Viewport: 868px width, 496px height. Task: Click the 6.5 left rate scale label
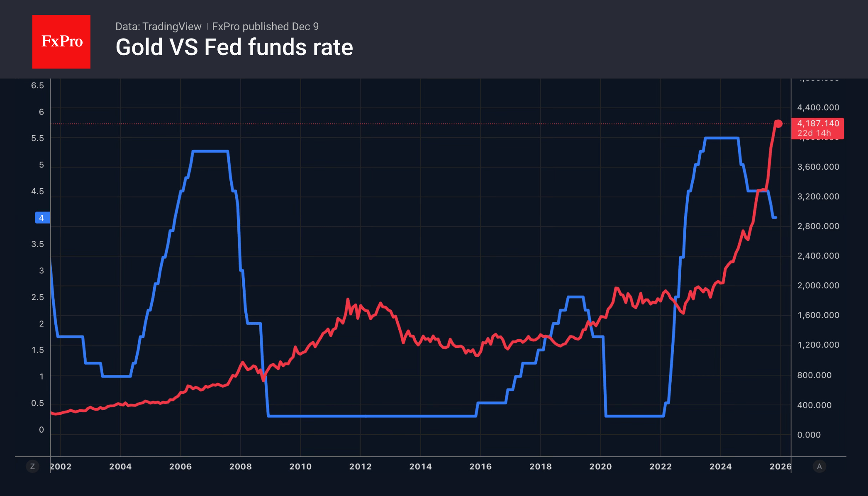[37, 85]
